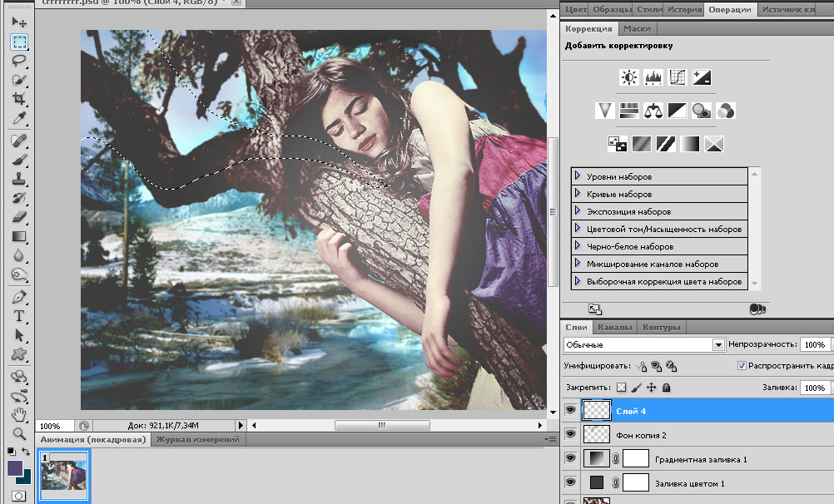Add a Photo Filter adjustment

(x=702, y=111)
